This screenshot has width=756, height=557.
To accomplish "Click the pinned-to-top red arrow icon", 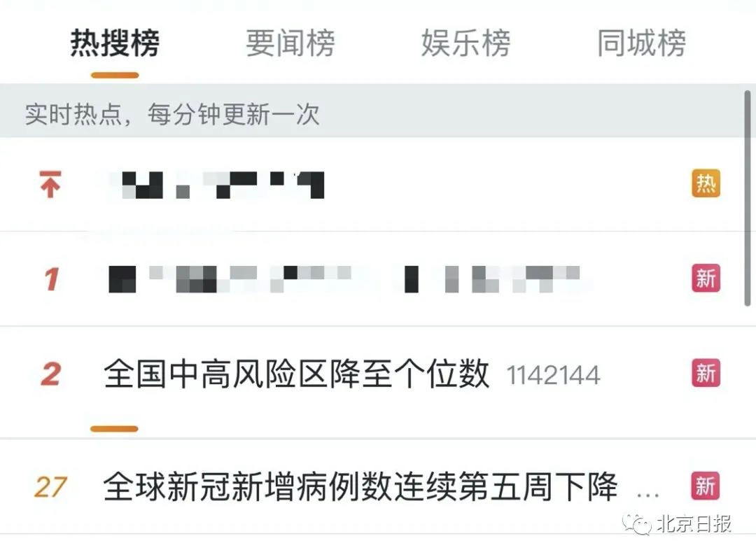I will [x=50, y=184].
